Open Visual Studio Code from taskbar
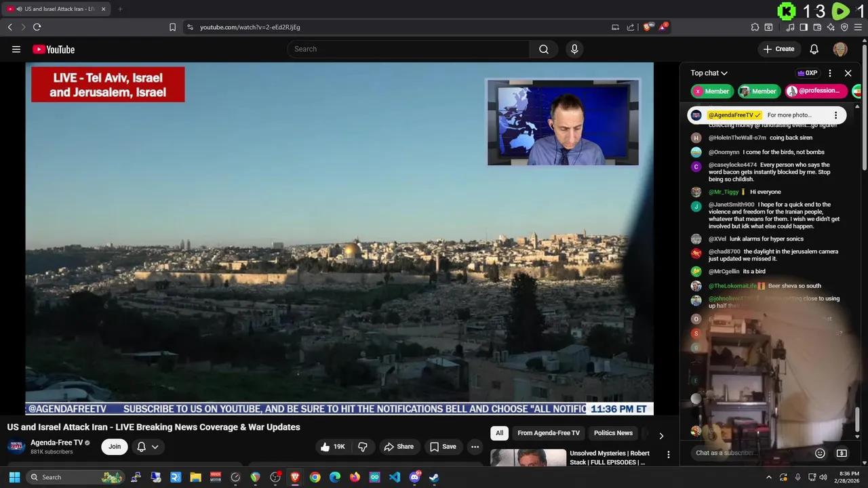Viewport: 868px width, 488px height. click(x=395, y=477)
